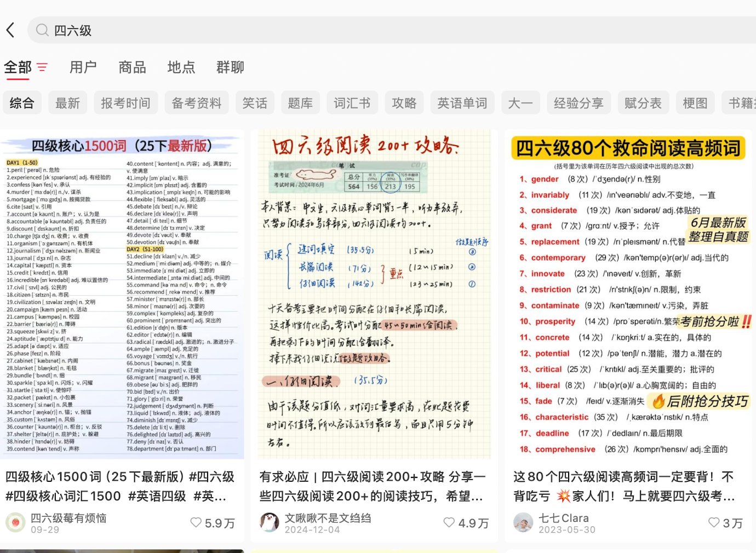The image size is (756, 553).
Task: Choose the 英语单词 filter chip
Action: [x=462, y=103]
